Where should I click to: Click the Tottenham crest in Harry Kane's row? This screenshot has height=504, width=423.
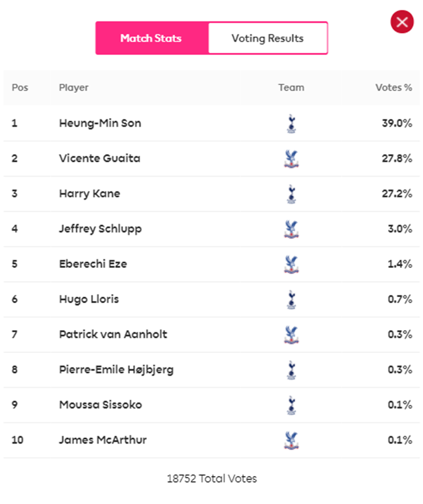pyautogui.click(x=291, y=194)
